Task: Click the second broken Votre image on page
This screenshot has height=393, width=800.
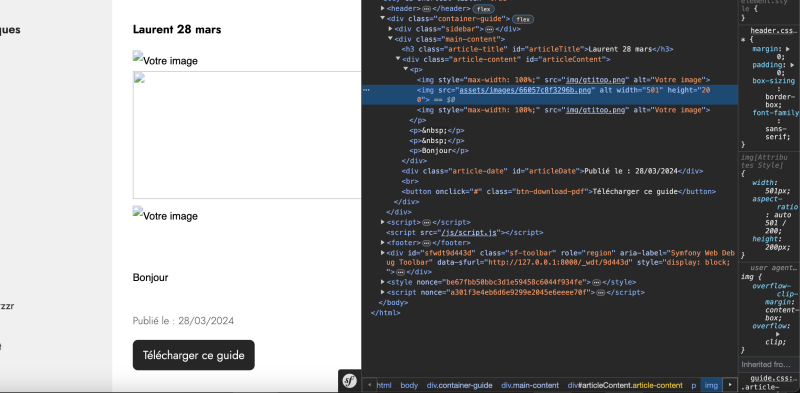Action: click(x=165, y=214)
